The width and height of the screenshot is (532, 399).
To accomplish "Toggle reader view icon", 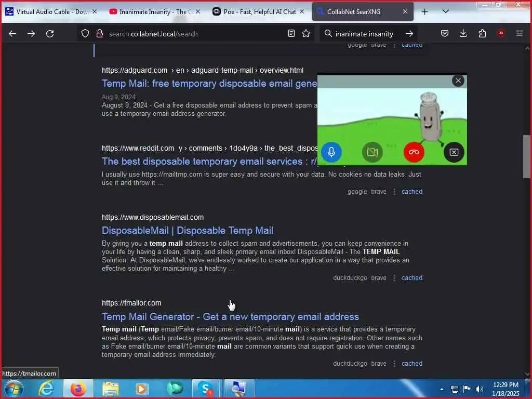I will tap(291, 34).
